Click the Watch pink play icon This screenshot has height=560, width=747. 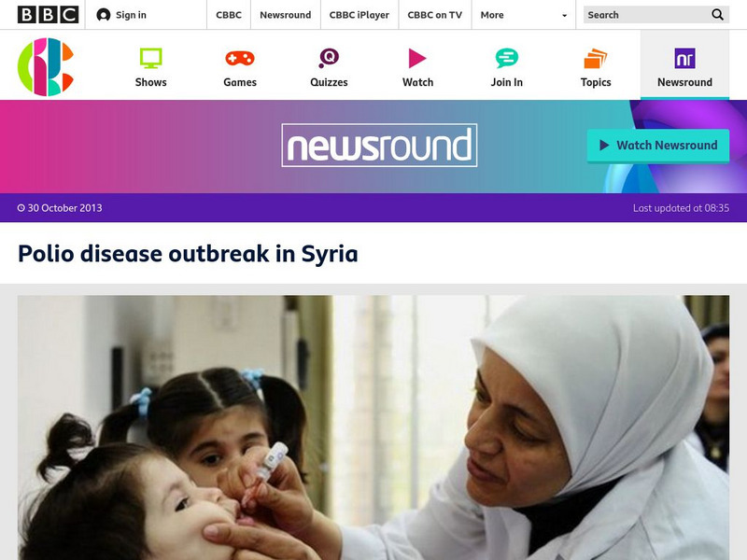click(417, 58)
